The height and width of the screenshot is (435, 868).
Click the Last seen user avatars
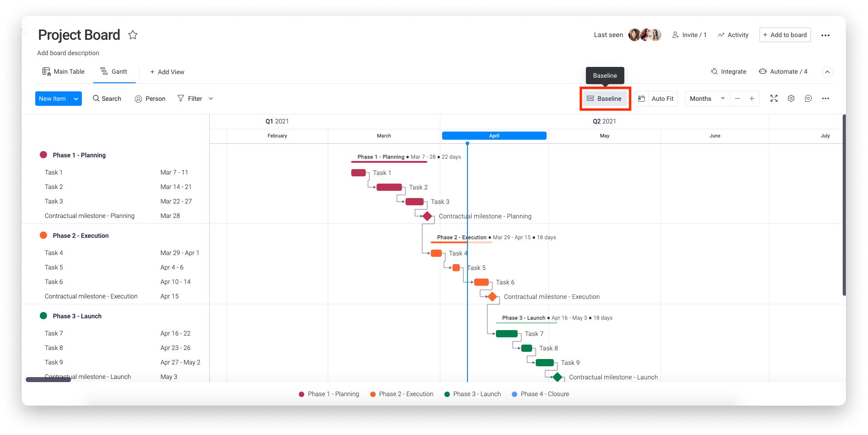[x=645, y=35]
